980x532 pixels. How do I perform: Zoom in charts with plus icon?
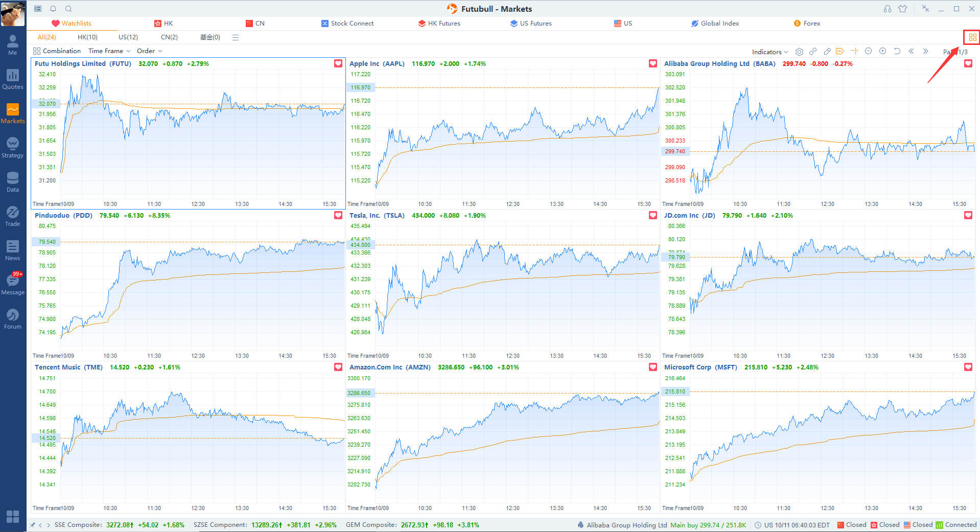tap(882, 51)
